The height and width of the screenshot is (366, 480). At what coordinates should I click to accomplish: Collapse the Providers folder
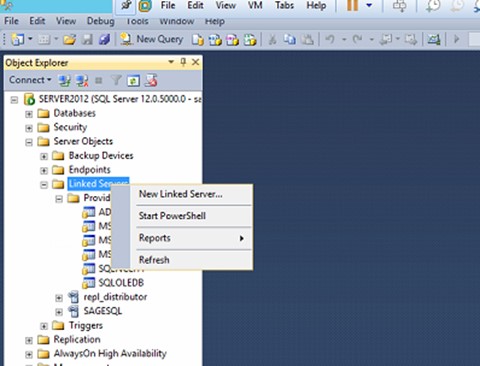point(59,199)
